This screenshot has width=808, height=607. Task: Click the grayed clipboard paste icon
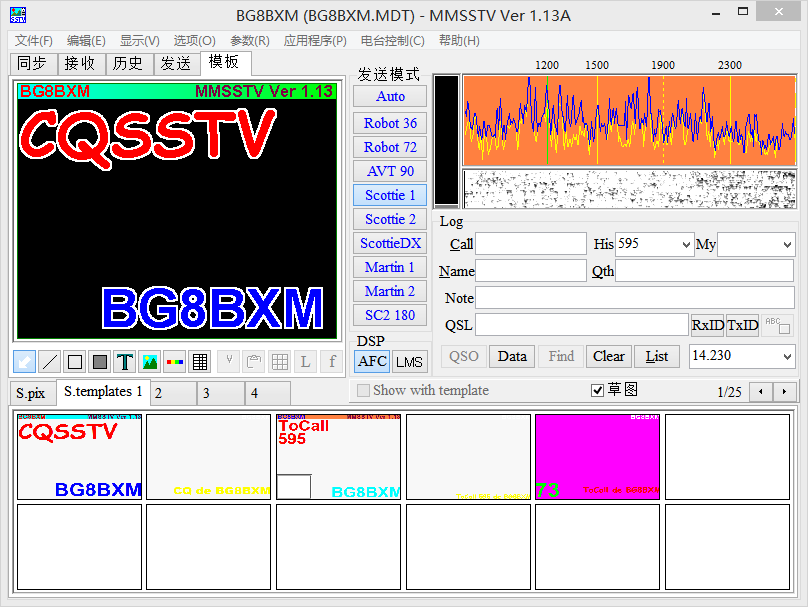(254, 362)
